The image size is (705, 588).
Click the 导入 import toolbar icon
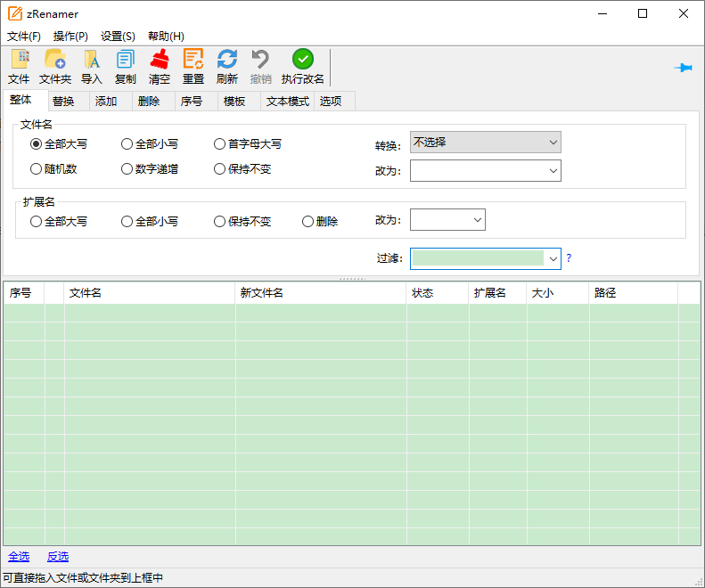92,60
